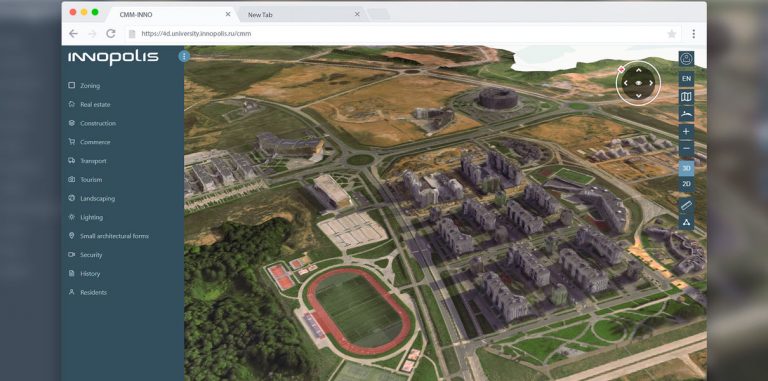Open the browser menu dots
The image size is (768, 381).
coord(694,34)
